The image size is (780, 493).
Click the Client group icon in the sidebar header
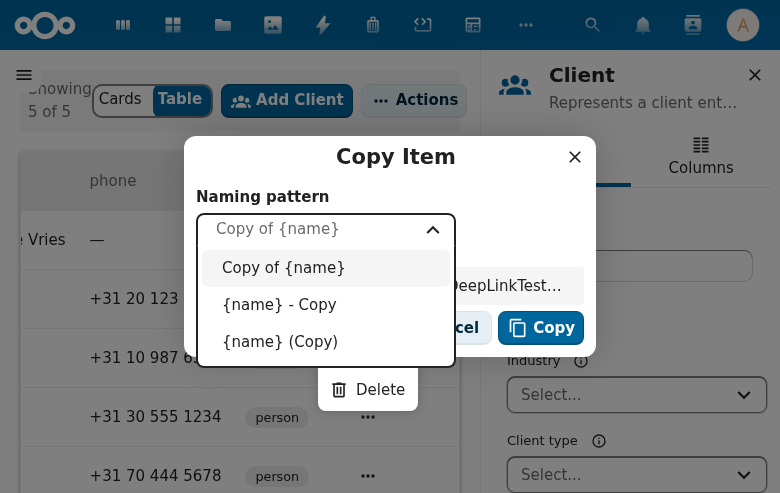[515, 86]
